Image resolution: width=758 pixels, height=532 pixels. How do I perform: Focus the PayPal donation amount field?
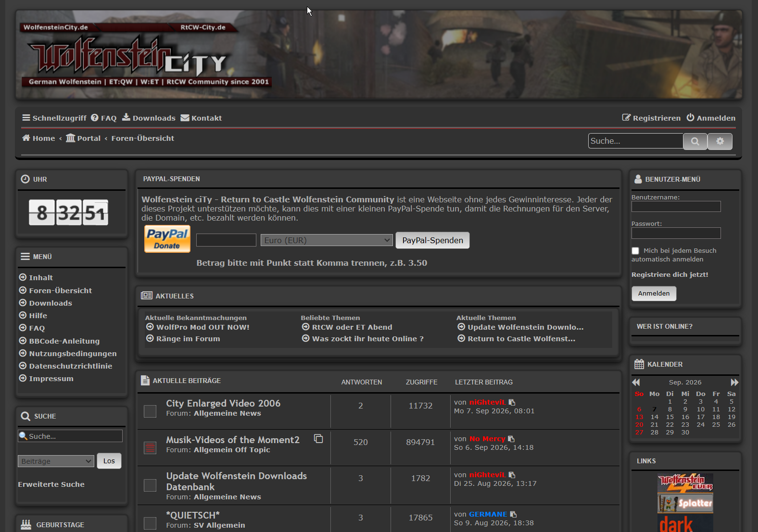click(226, 240)
